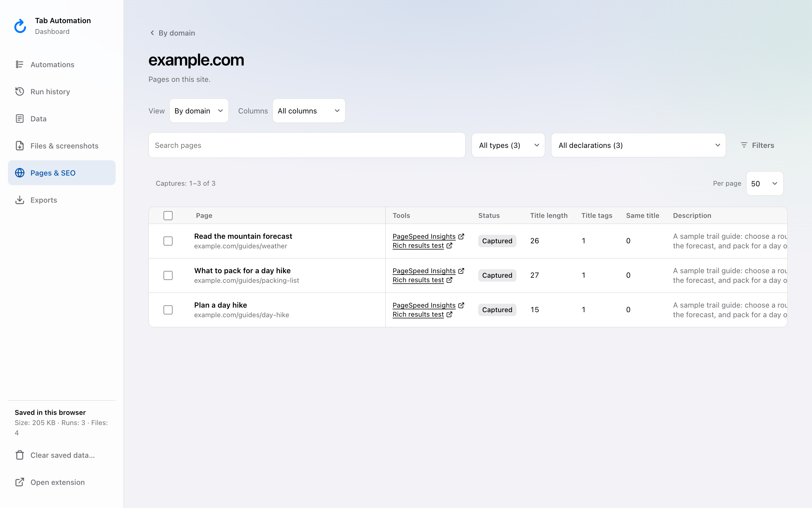Click the Status column header

489,215
